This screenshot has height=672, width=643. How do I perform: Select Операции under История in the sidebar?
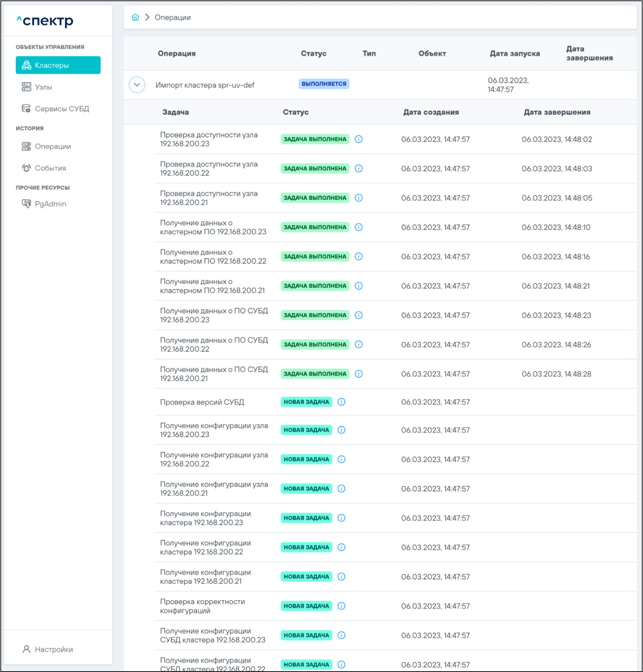(x=53, y=147)
